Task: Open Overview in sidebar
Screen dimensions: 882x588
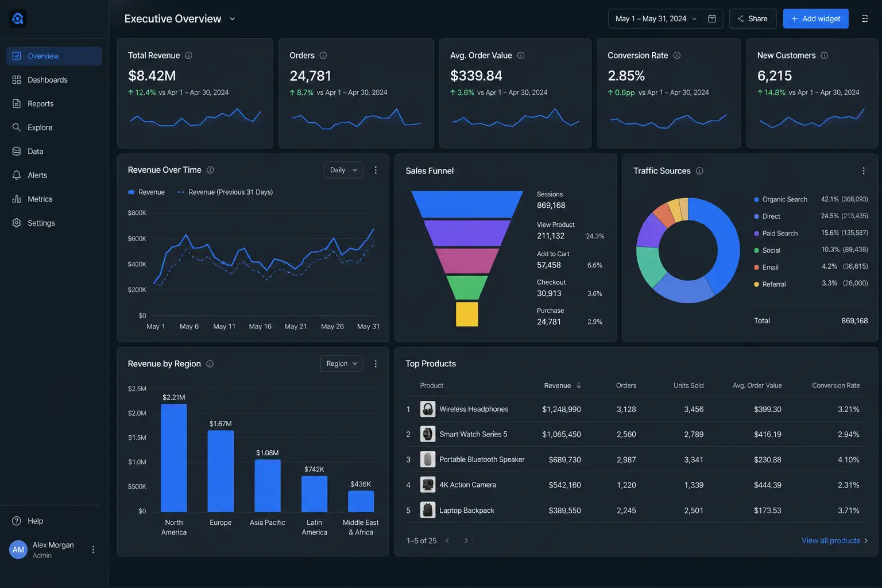Action: 54,56
